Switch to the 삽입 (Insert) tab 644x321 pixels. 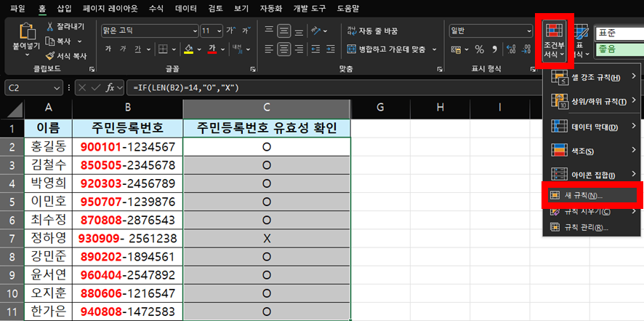click(64, 8)
